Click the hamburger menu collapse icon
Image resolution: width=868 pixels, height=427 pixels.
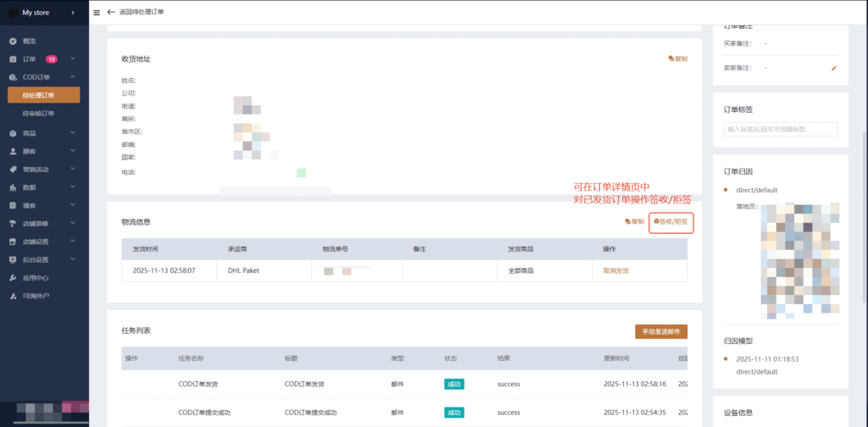click(96, 13)
